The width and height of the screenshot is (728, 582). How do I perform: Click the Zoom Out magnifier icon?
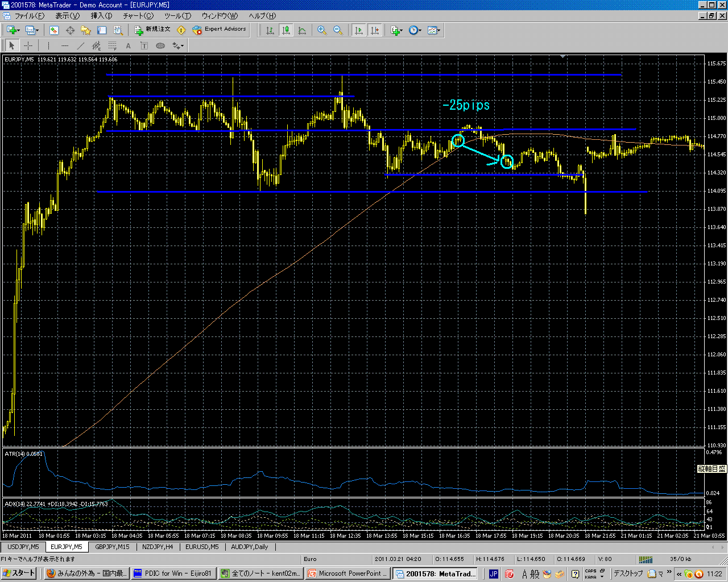click(x=338, y=30)
